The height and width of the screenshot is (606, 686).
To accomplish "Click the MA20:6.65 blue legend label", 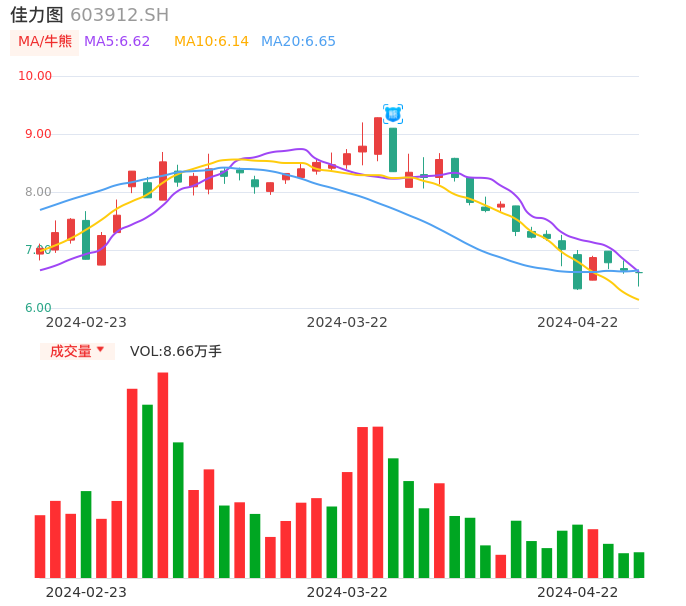I will tap(298, 42).
